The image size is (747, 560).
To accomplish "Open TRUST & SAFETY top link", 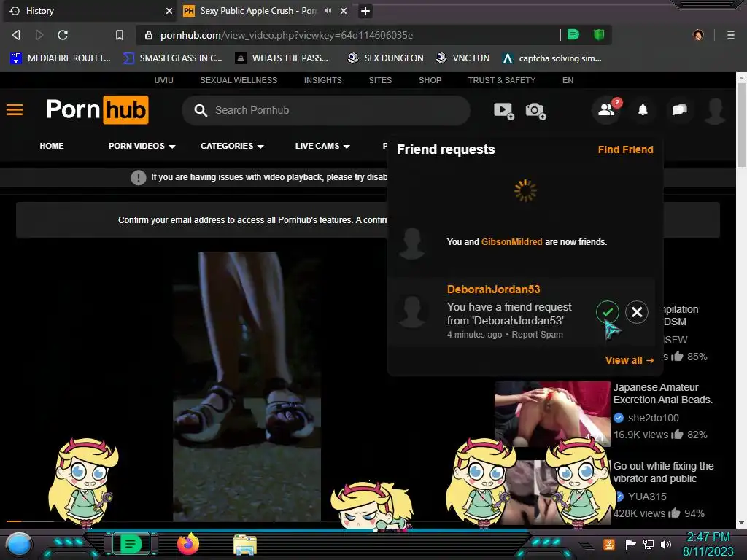I will 502,80.
